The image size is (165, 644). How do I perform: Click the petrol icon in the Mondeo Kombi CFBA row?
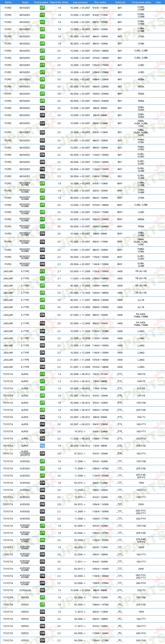(42, 198)
